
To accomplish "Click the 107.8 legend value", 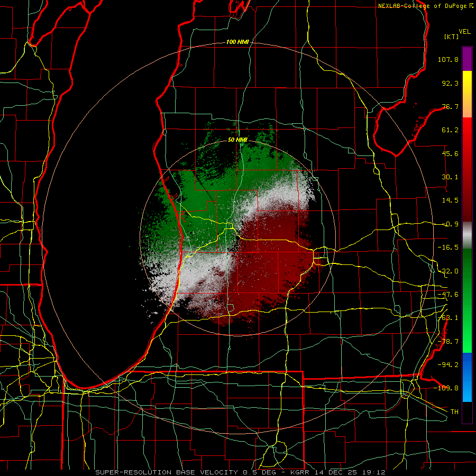I will (x=448, y=59).
